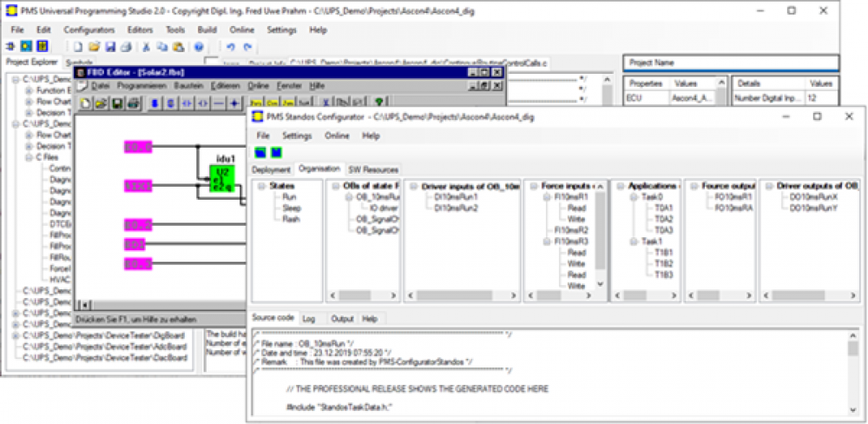Select T0A2 under Task0
Viewport: 868px width, 424px height.
(664, 219)
